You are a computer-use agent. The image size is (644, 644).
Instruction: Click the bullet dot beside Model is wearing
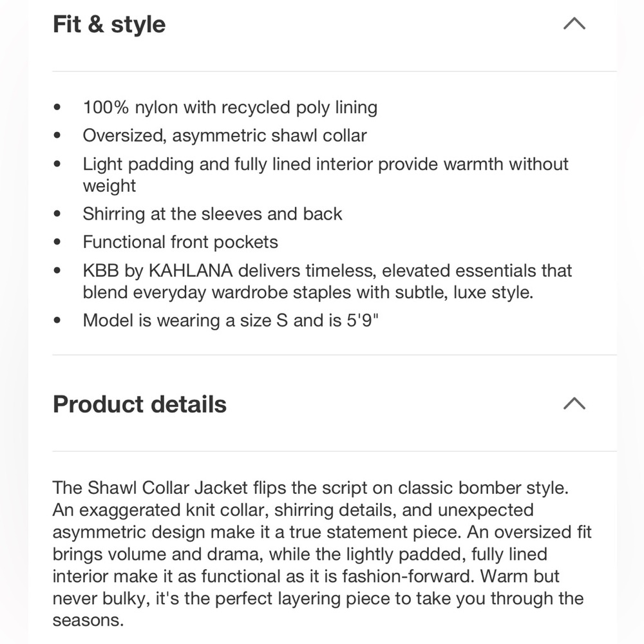pos(57,320)
